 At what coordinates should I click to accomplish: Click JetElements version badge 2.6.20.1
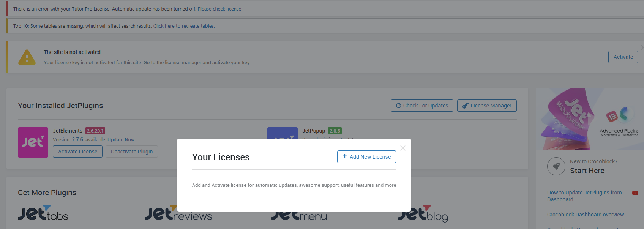tap(95, 131)
